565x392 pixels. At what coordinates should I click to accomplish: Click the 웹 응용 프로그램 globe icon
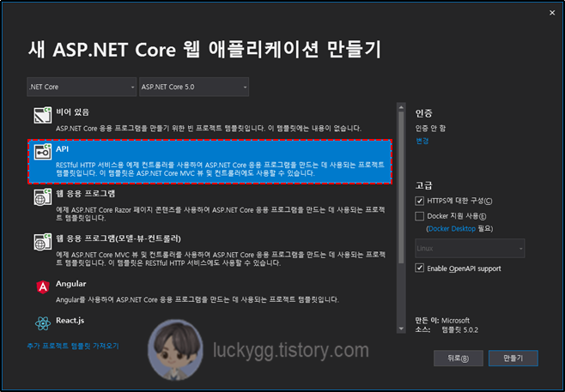tap(43, 197)
